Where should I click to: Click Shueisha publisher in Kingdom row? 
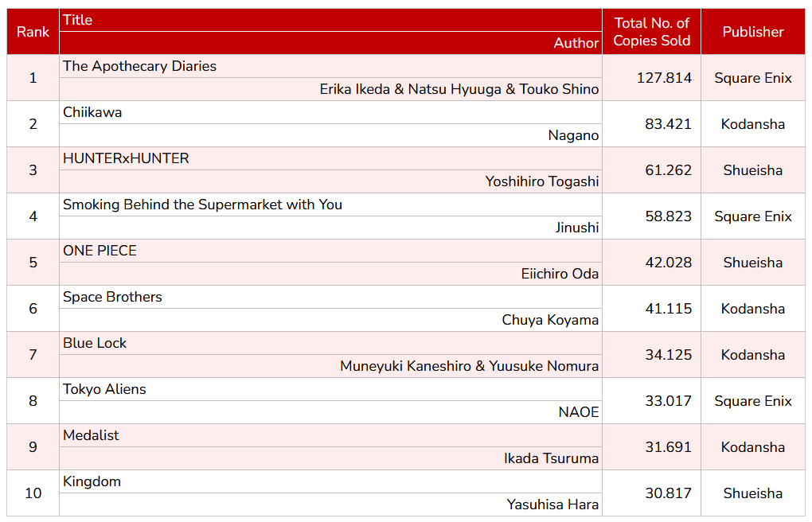point(753,493)
